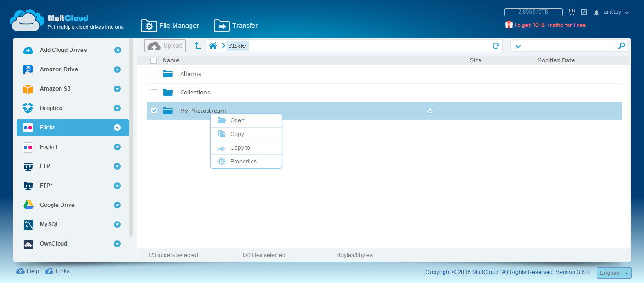Click the MultCloud cloud logo
644x283 pixels.
(x=27, y=21)
